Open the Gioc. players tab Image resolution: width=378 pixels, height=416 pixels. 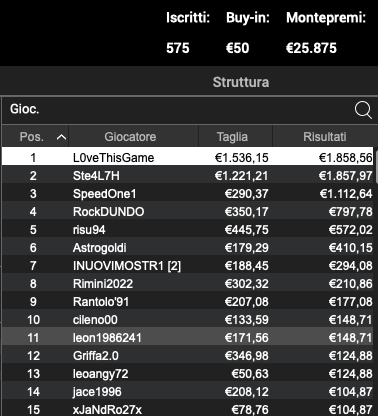tap(25, 109)
